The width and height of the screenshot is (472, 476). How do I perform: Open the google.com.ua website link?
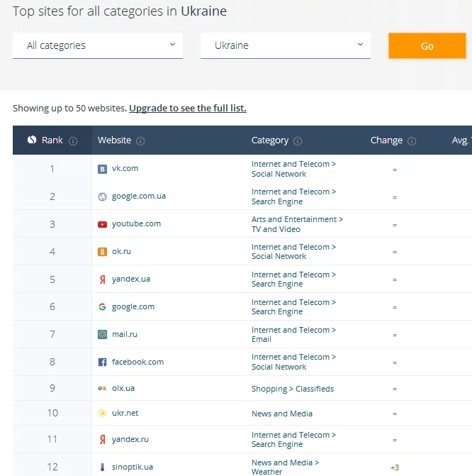click(x=138, y=196)
